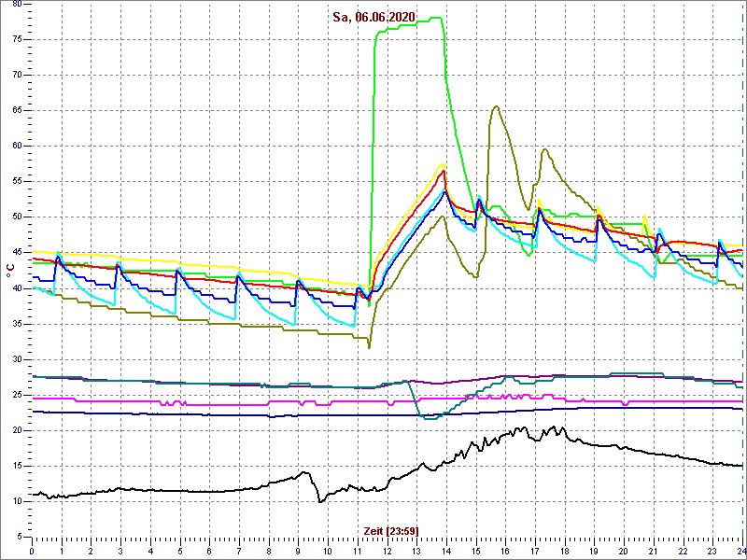Select the 35 tick on temperature axis

(17, 324)
